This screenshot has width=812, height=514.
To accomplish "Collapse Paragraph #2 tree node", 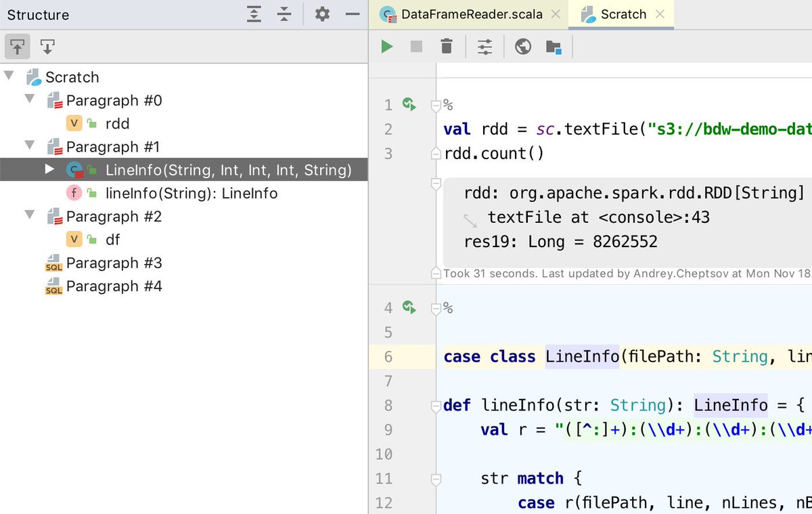I will point(30,215).
